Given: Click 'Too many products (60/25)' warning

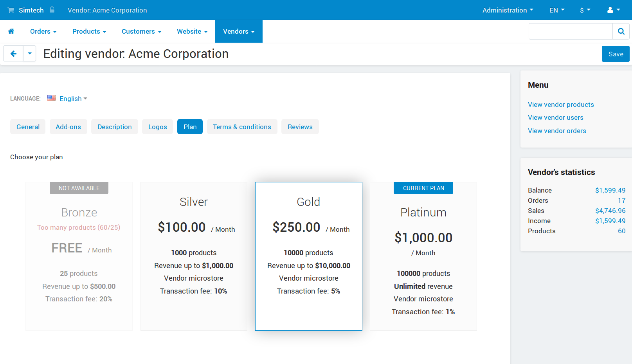Looking at the screenshot, I should click(79, 227).
